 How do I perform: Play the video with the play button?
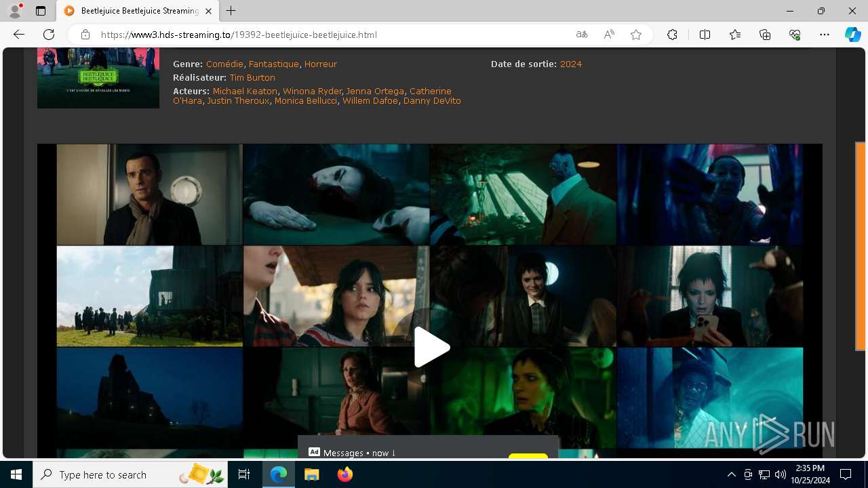pyautogui.click(x=431, y=348)
